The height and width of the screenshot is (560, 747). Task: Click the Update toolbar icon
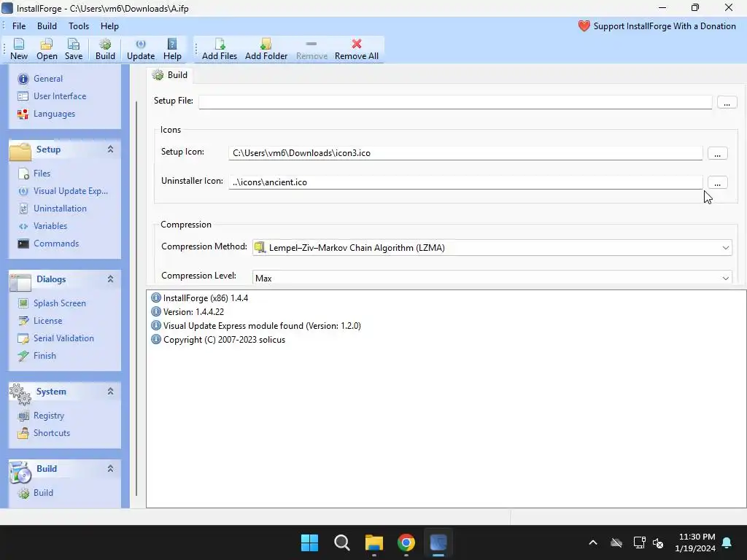click(141, 49)
